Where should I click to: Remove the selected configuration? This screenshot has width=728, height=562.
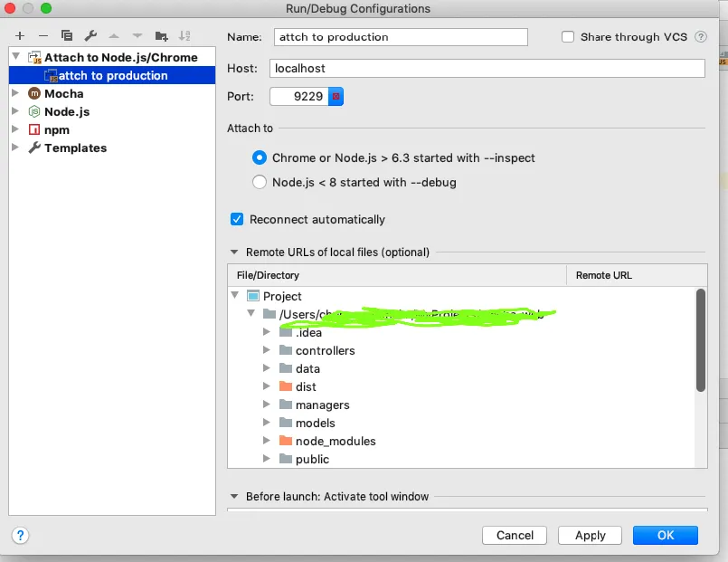pyautogui.click(x=43, y=36)
